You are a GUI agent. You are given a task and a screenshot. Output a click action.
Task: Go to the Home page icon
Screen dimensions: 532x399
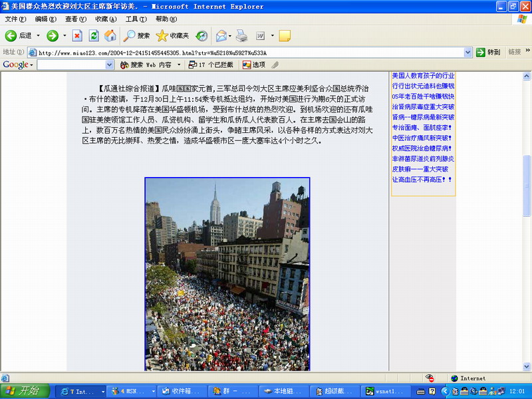pos(110,35)
